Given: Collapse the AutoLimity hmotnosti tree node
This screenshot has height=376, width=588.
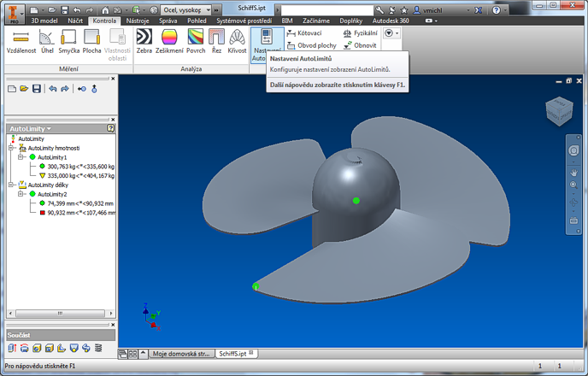Looking at the screenshot, I should [x=11, y=148].
